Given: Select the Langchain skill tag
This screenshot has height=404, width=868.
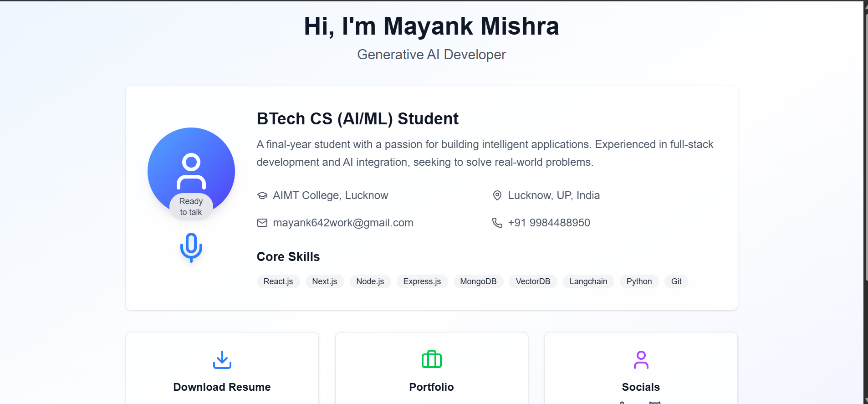Looking at the screenshot, I should (x=588, y=281).
